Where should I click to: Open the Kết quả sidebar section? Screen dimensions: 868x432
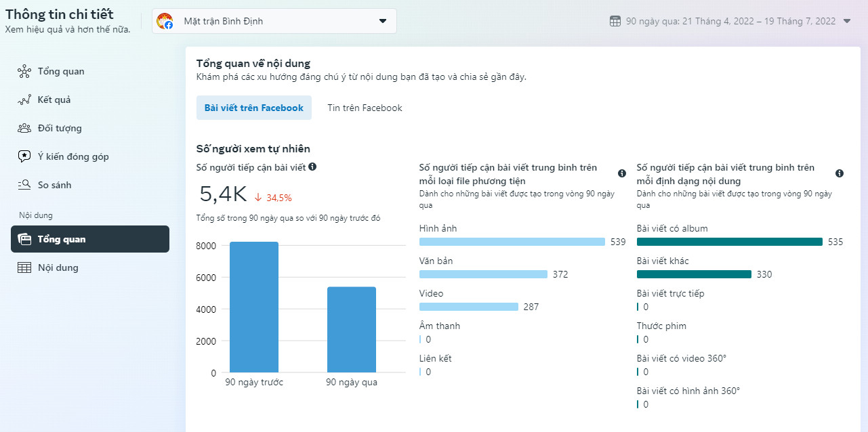(x=90, y=100)
